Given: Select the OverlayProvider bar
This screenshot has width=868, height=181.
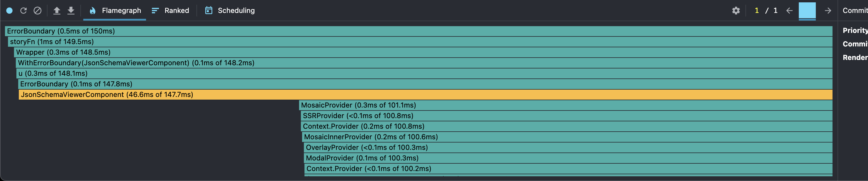Looking at the screenshot, I should point(568,147).
